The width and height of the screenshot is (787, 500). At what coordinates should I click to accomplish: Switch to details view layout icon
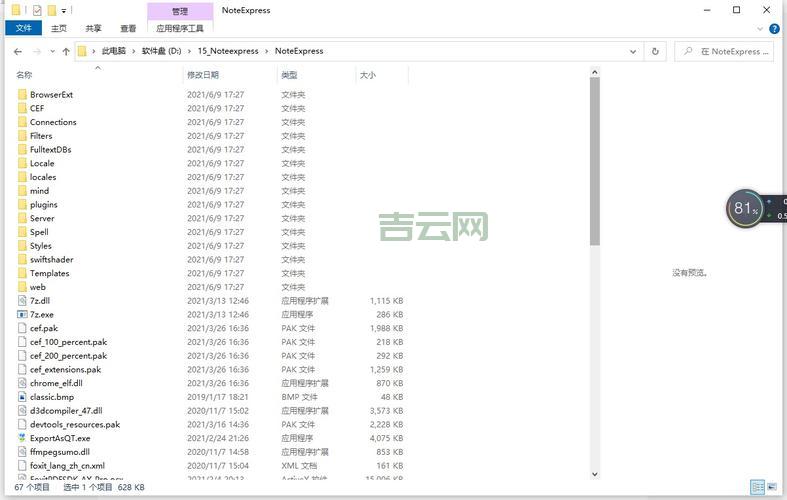coord(757,487)
